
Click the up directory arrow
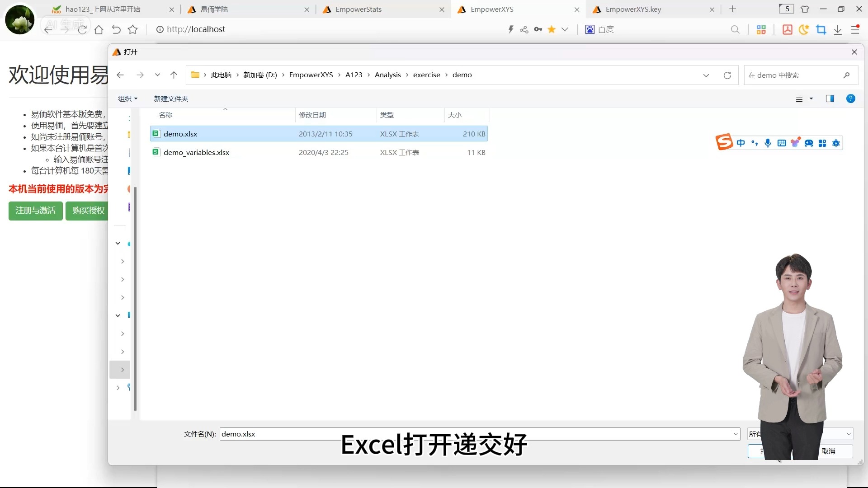[174, 75]
